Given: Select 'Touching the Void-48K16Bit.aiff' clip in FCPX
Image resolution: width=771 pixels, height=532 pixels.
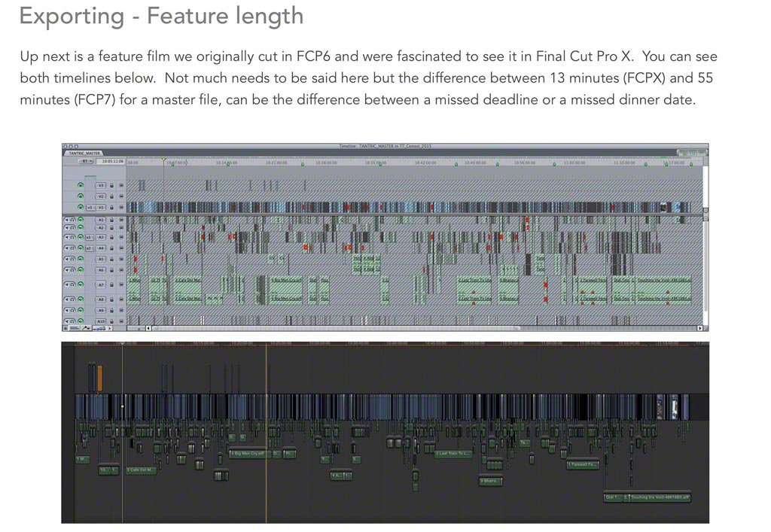Looking at the screenshot, I should tap(660, 497).
